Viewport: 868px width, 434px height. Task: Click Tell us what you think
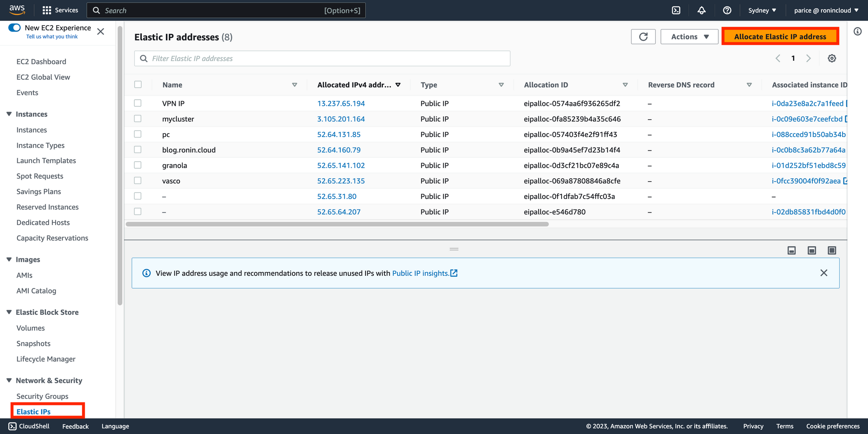52,37
